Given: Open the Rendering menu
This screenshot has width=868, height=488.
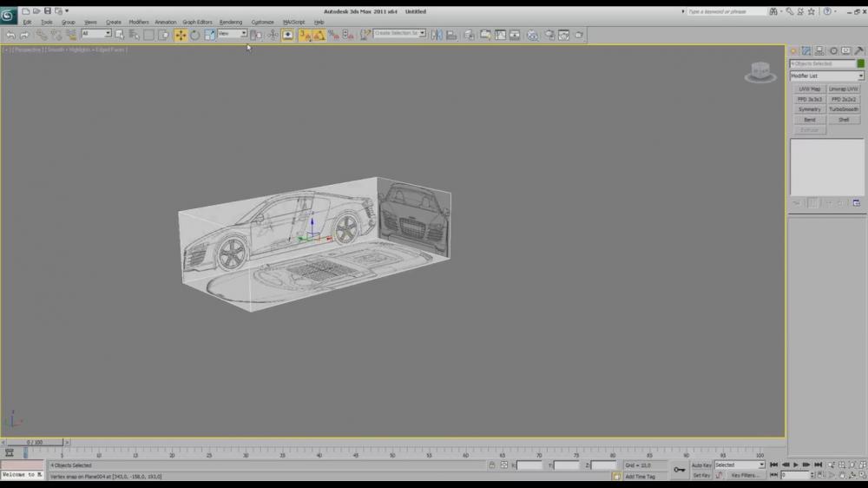Looking at the screenshot, I should (x=231, y=22).
